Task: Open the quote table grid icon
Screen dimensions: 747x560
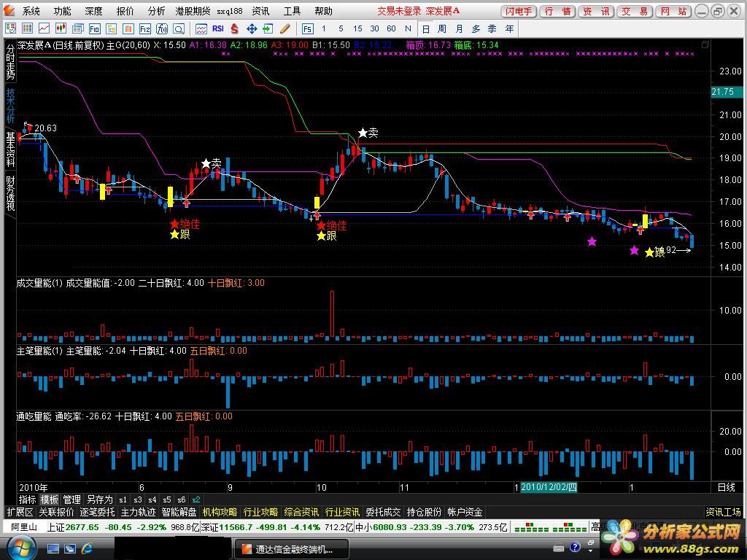Action: pyautogui.click(x=27, y=28)
